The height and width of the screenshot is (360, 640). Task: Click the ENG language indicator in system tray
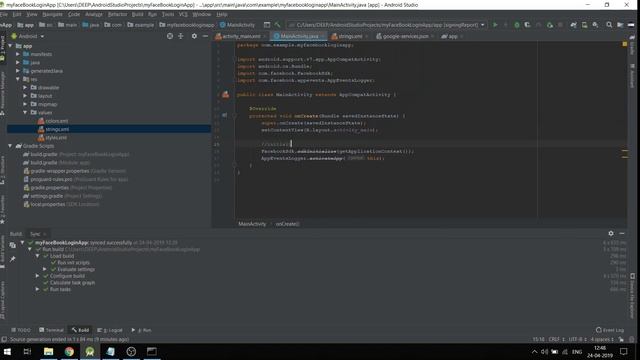click(x=577, y=352)
